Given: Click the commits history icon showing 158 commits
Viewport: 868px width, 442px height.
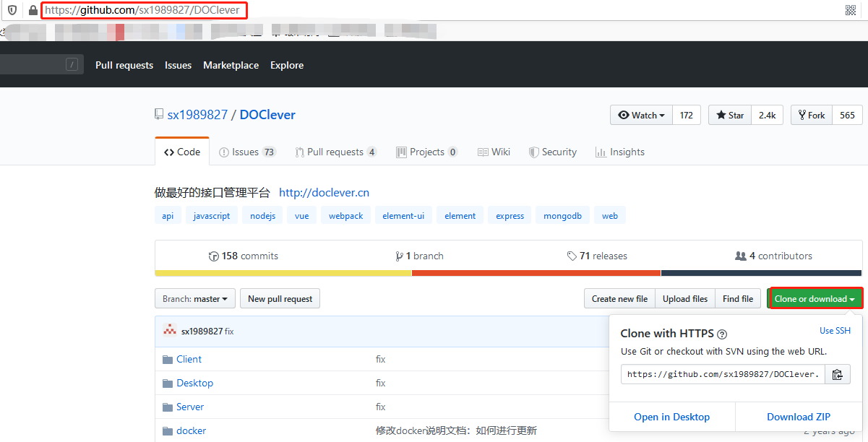Looking at the screenshot, I should coord(214,256).
